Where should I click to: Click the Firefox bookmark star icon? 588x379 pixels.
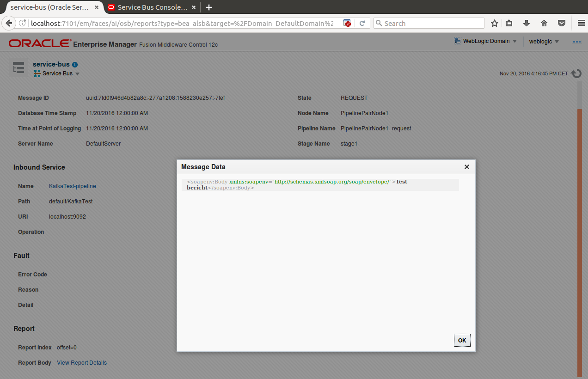pyautogui.click(x=494, y=23)
